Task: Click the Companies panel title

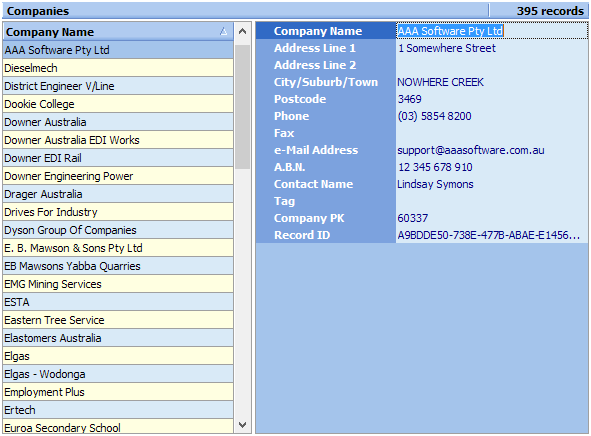Action: 38,11
